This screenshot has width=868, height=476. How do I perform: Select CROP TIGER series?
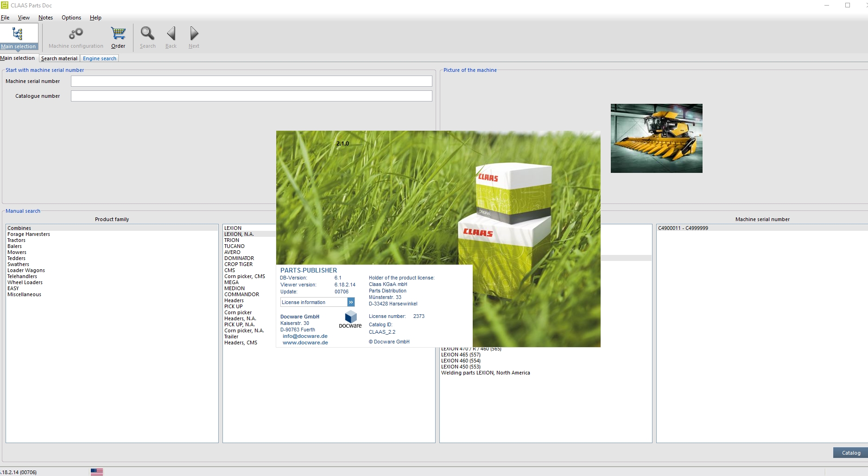[x=250, y=264]
